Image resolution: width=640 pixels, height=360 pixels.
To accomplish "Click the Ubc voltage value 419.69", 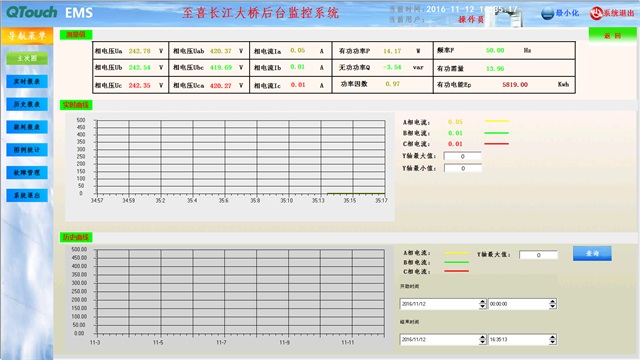I will point(220,67).
